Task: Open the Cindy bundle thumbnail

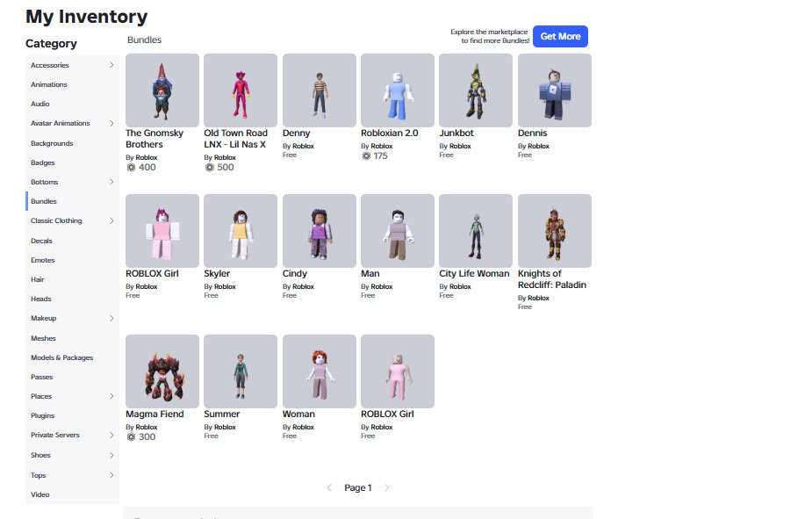Action: (x=319, y=230)
